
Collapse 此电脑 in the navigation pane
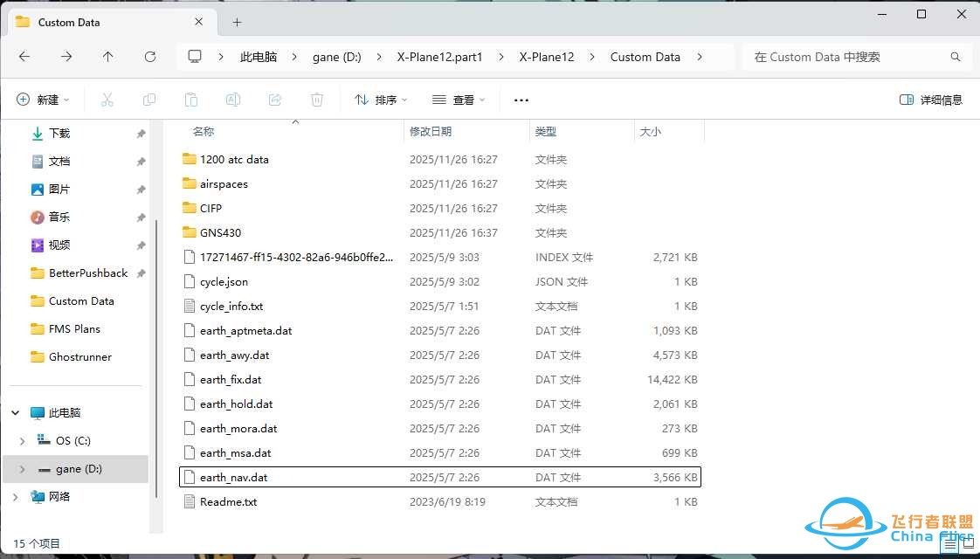click(x=14, y=412)
